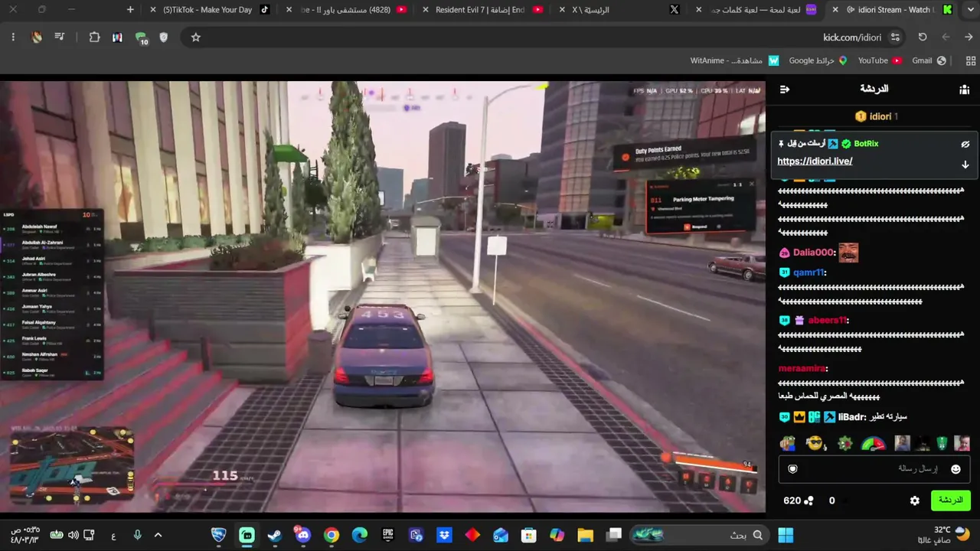Collapse the chat panel with the arrow icon

tap(785, 90)
